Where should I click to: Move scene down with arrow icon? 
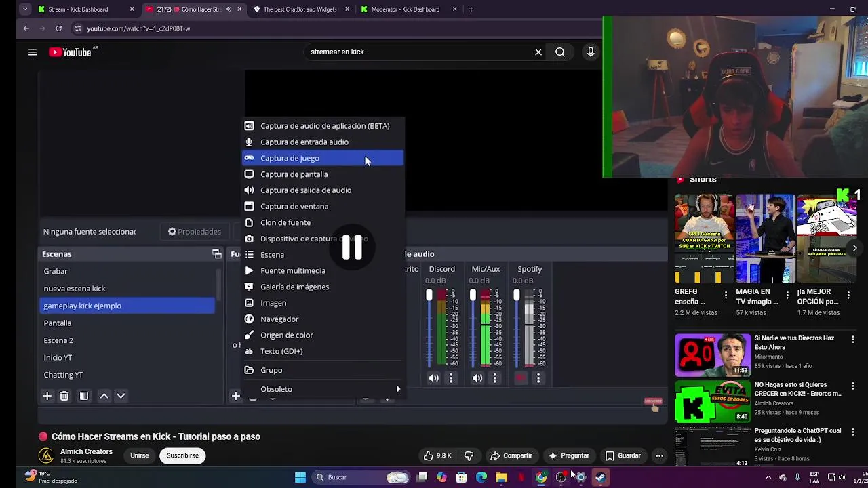click(121, 396)
